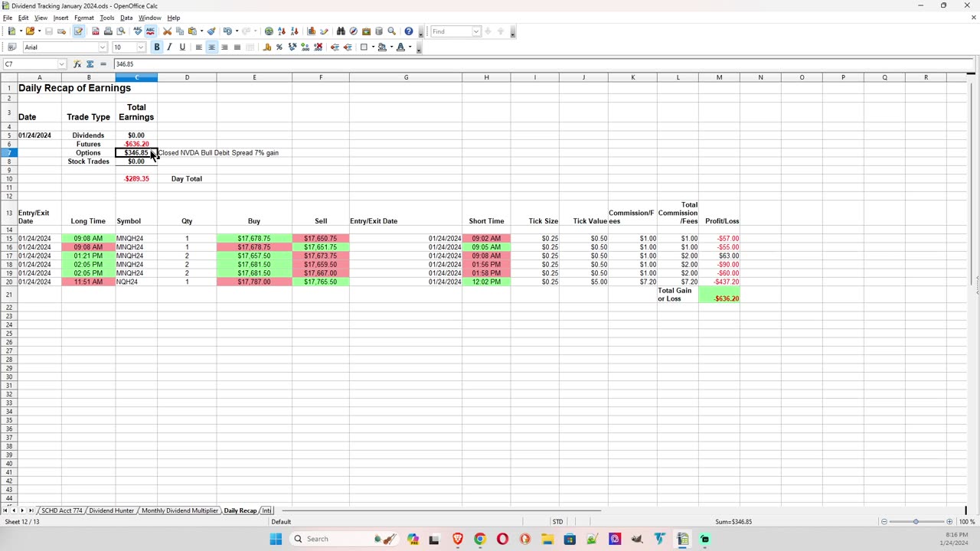Switch to SCHD Acct 774 sheet tab
The width and height of the screenshot is (980, 551).
(61, 510)
